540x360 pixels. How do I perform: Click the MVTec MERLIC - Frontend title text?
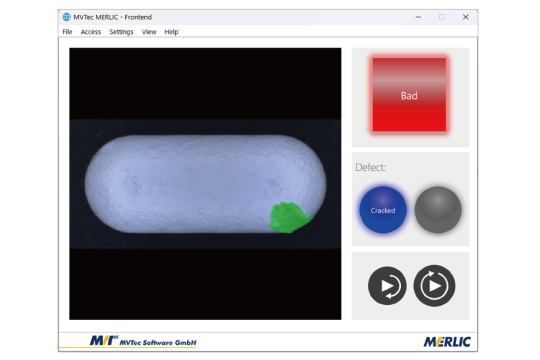(x=112, y=17)
